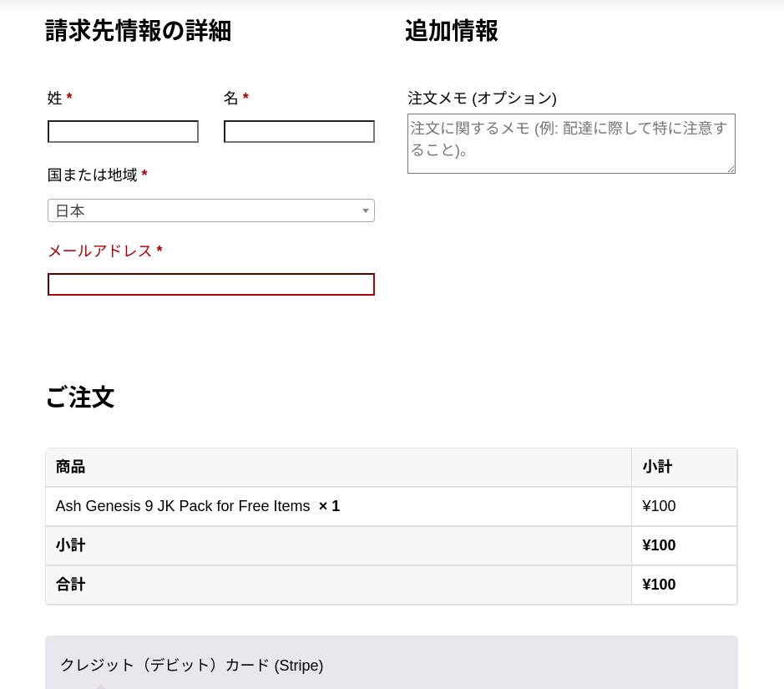Screen dimensions: 784x689
Task: Click the bold ¥100 subtotal value
Action: click(x=659, y=545)
